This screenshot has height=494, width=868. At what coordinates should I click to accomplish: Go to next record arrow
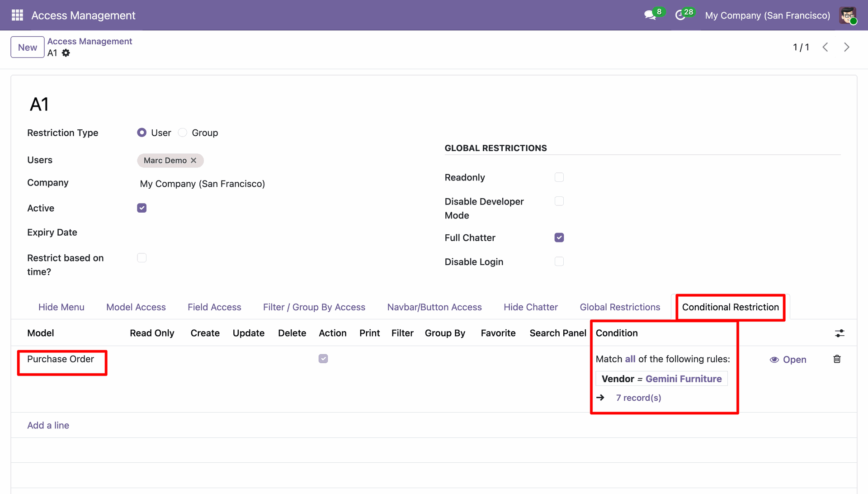tap(847, 47)
